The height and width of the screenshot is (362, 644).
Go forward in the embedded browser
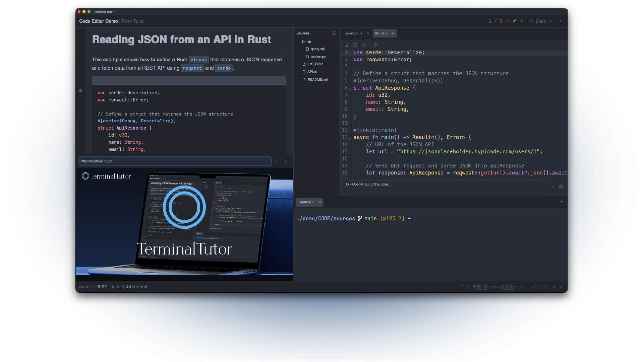click(x=286, y=161)
